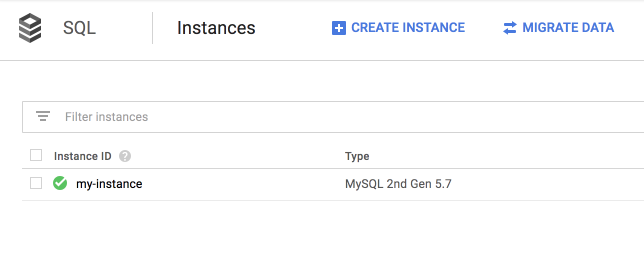The height and width of the screenshot is (261, 644).
Task: Click the Migrate Data arrows icon
Action: [x=509, y=28]
